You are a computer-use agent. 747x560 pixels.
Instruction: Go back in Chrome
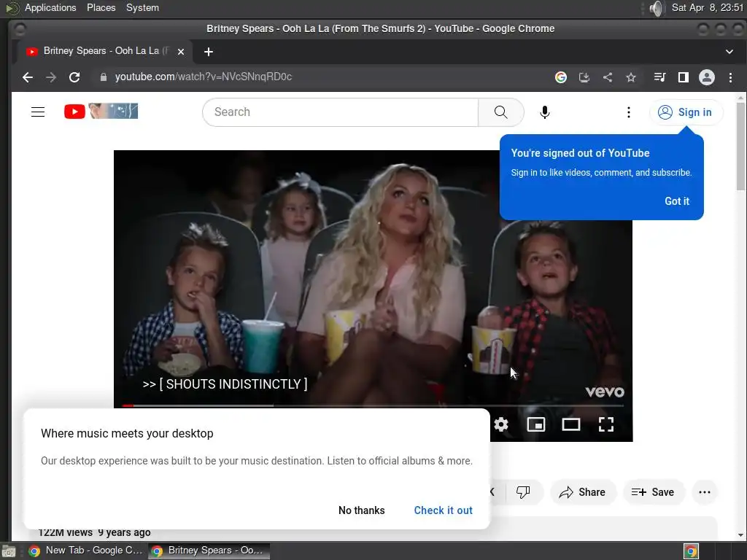point(28,77)
